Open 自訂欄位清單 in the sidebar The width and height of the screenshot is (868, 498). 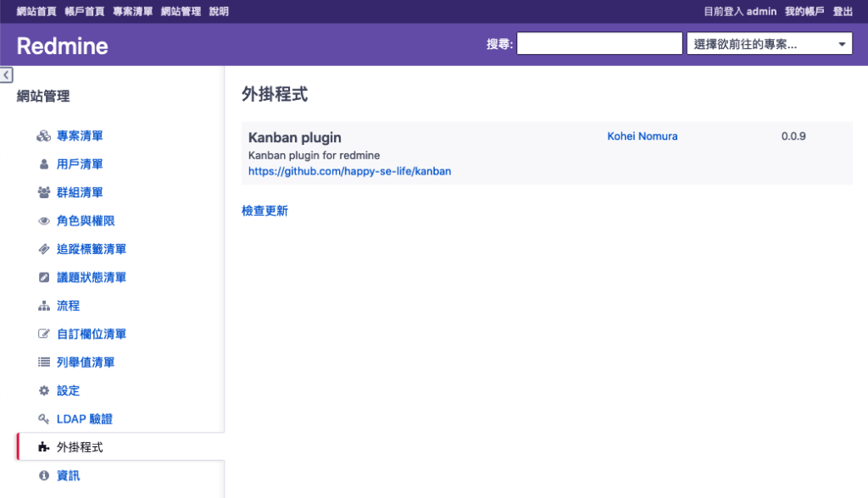pyautogui.click(x=92, y=334)
